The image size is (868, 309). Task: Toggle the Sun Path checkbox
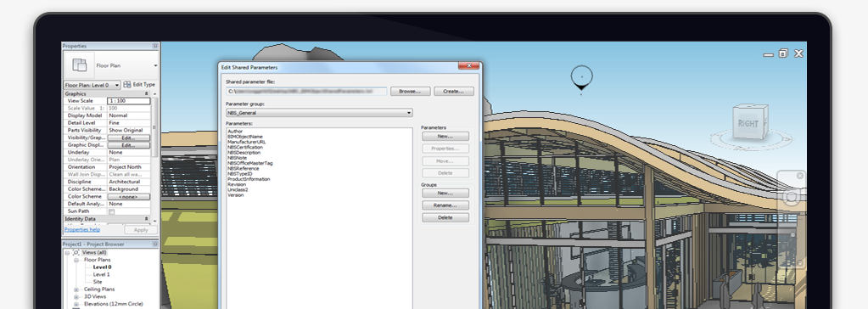(111, 211)
